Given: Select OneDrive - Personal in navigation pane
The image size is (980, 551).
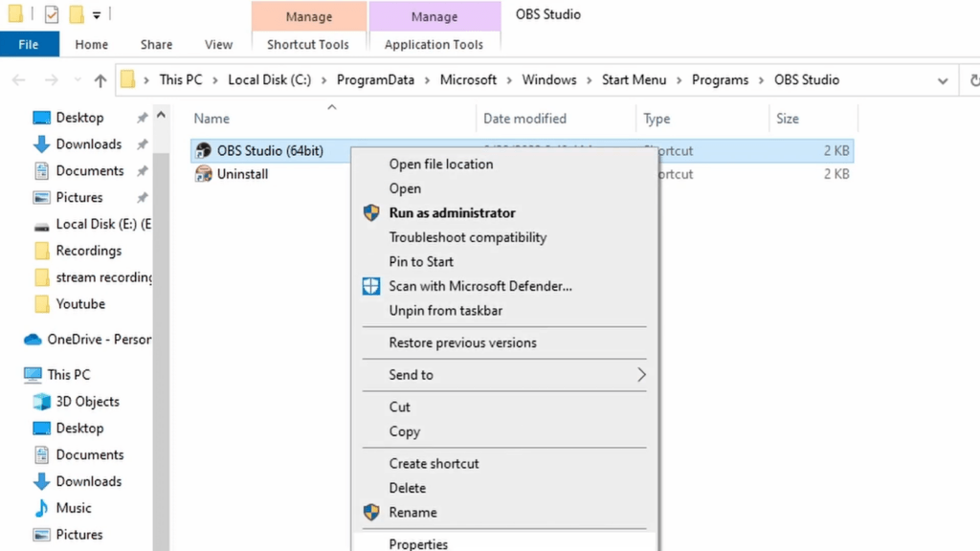Looking at the screenshot, I should click(x=99, y=340).
